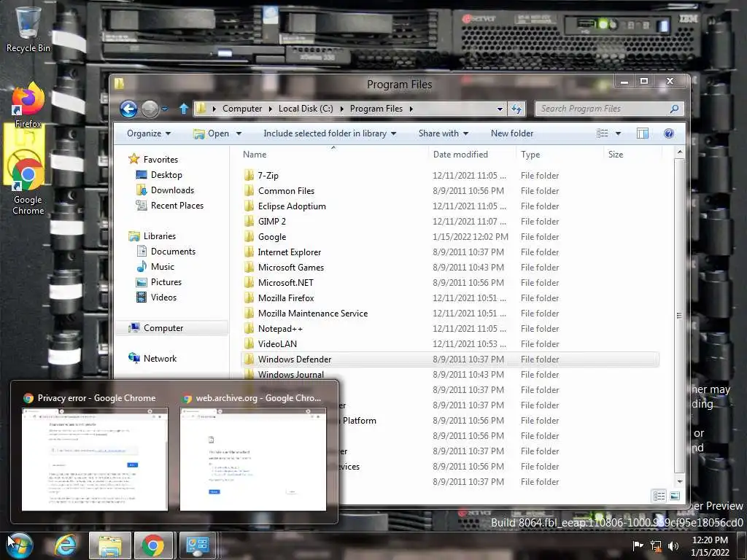Select the VideoLAN folder
The image size is (747, 560).
coord(277,344)
